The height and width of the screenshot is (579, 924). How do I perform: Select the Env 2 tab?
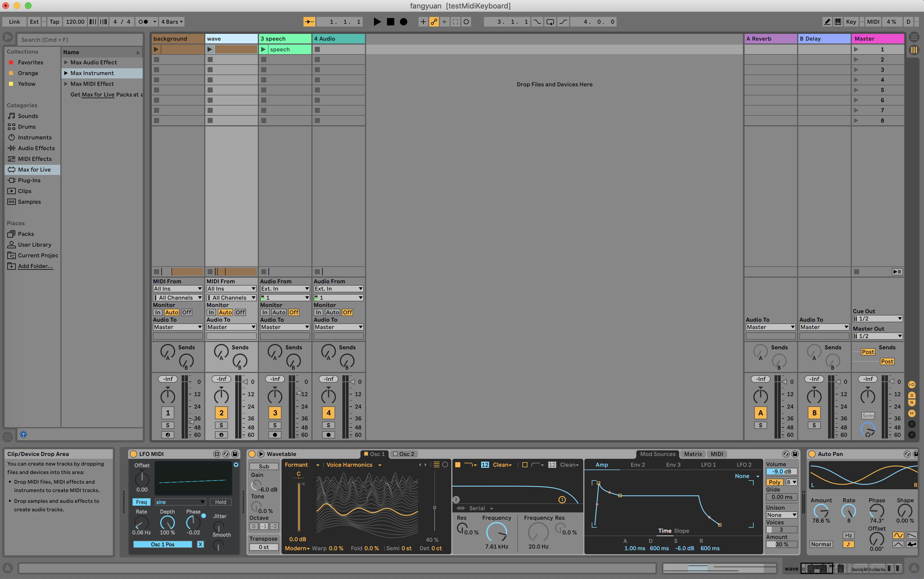coord(637,465)
